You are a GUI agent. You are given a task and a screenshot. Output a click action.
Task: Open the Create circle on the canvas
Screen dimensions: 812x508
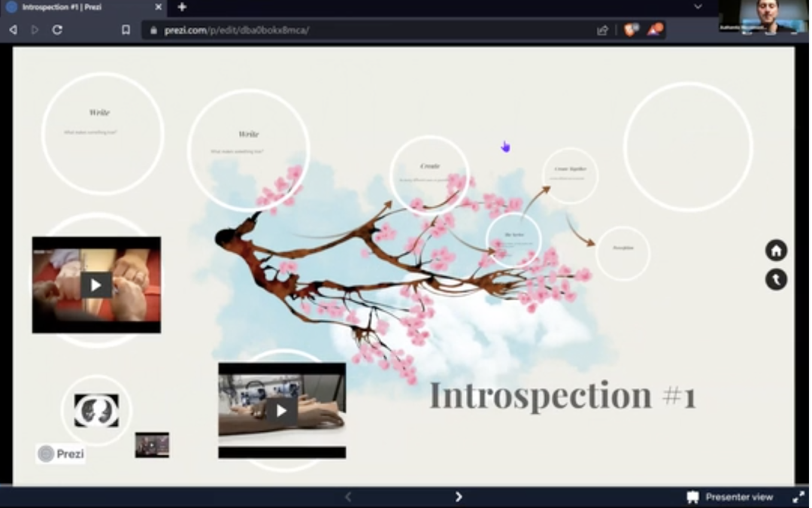429,167
